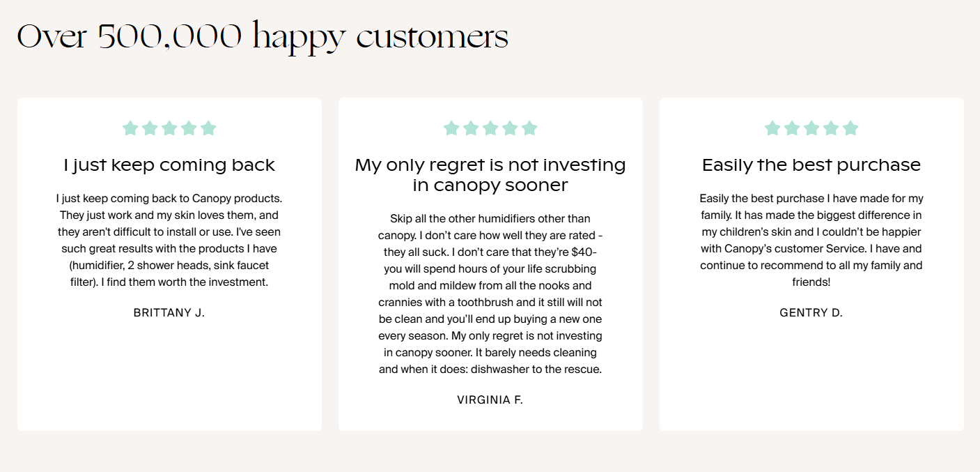This screenshot has width=980, height=472.
Task: Click reviewer name VIRGINIA F.
Action: 490,399
